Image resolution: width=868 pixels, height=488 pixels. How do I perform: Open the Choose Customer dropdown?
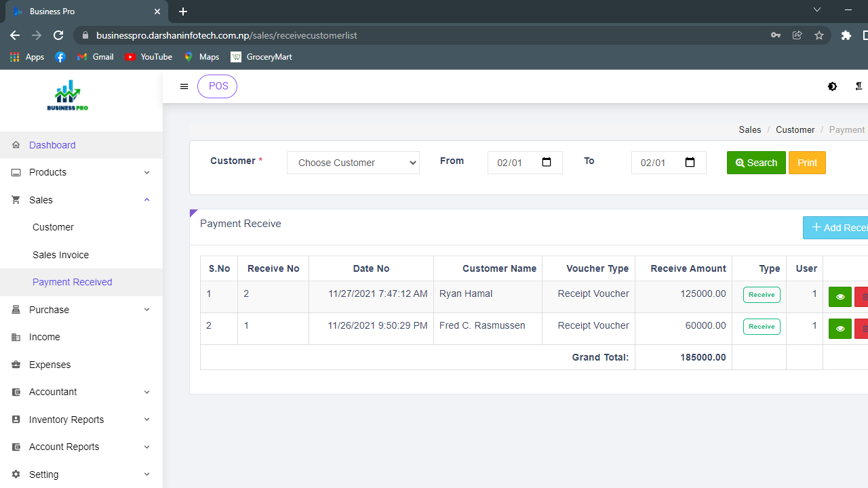[x=353, y=163]
